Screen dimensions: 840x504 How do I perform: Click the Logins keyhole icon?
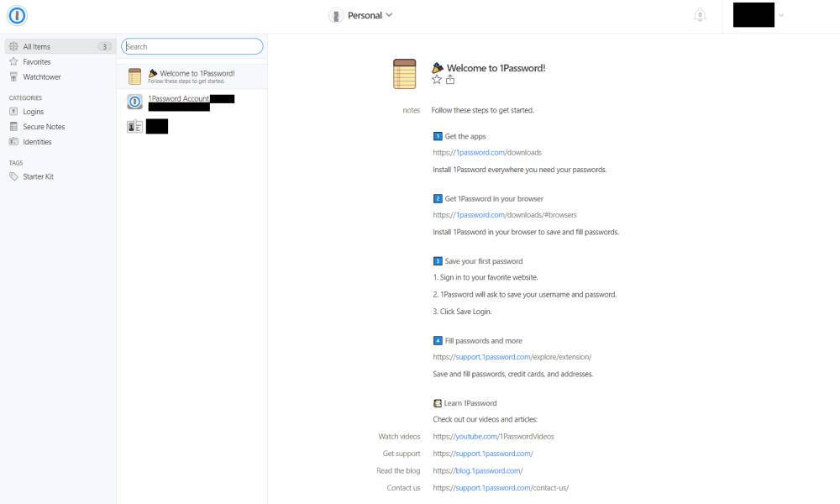[x=14, y=112]
